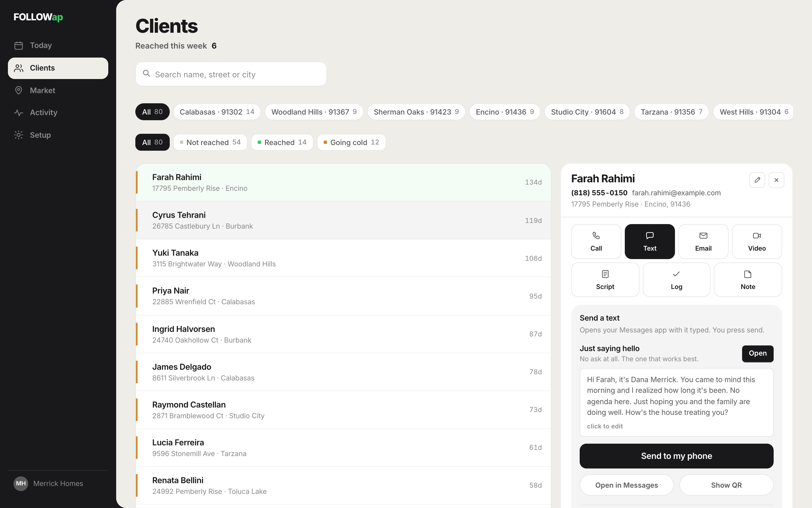Open Yuki Tanaka client row
The width and height of the screenshot is (812, 508).
[x=343, y=258]
